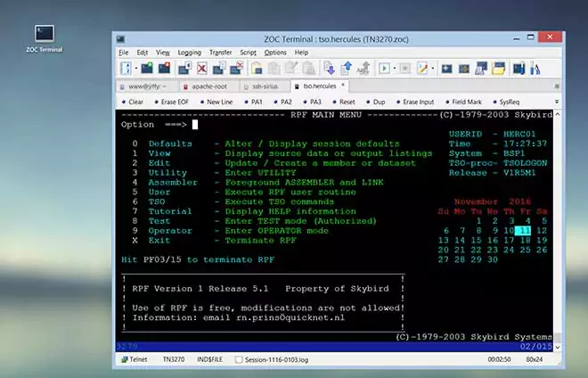This screenshot has width=588, height=378.
Task: Click the PA2 user button
Action: pos(282,102)
